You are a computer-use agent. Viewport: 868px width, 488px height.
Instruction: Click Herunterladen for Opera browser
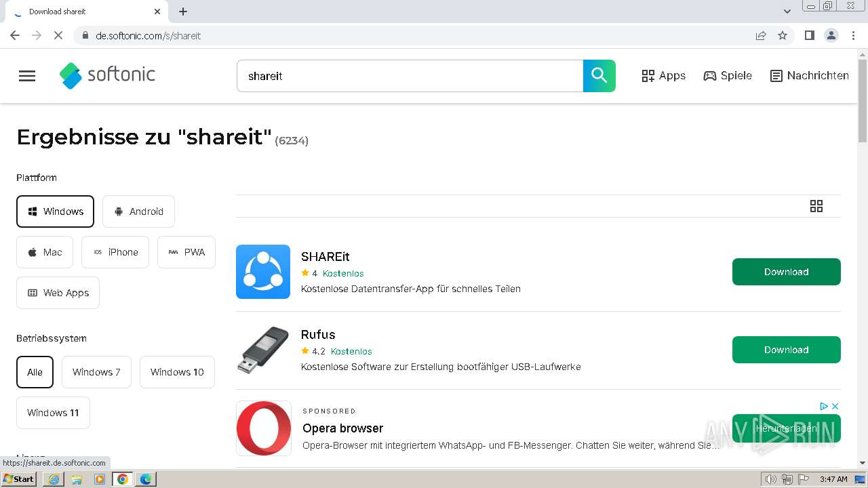(787, 428)
